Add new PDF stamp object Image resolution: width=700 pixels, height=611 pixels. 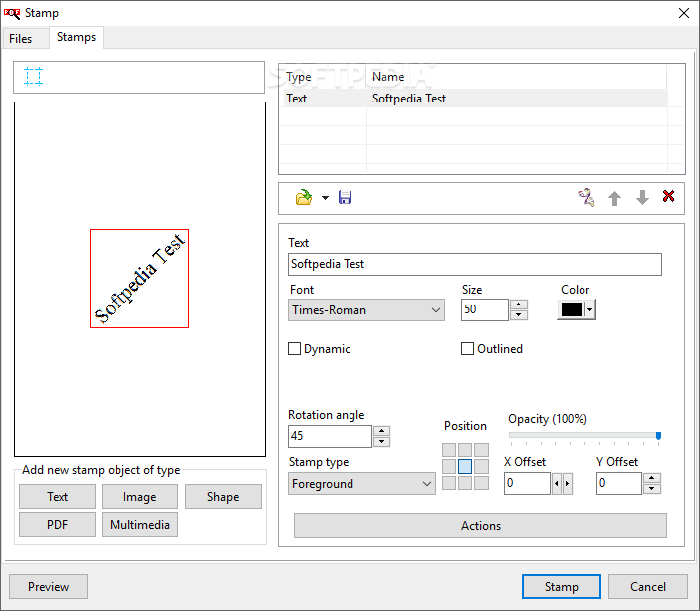click(57, 524)
